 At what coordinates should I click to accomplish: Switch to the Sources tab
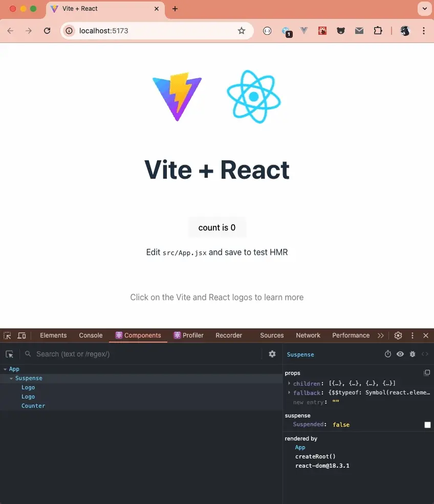coord(272,335)
